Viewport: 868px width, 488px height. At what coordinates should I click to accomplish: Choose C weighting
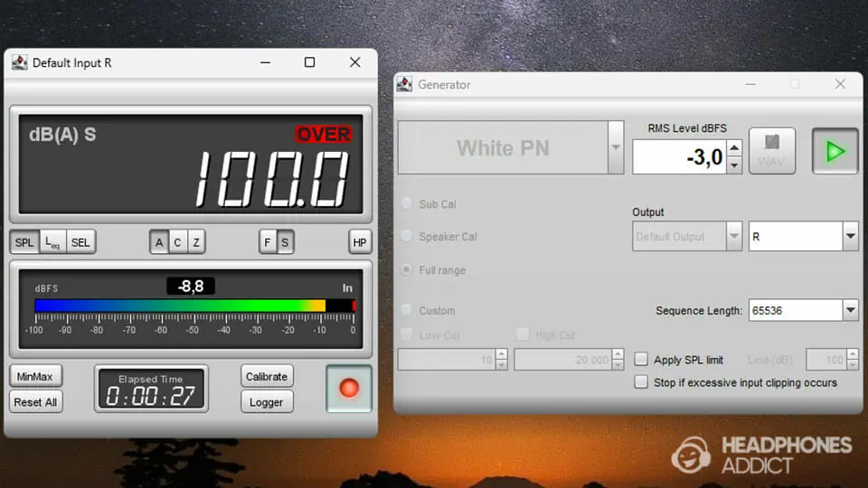[178, 242]
